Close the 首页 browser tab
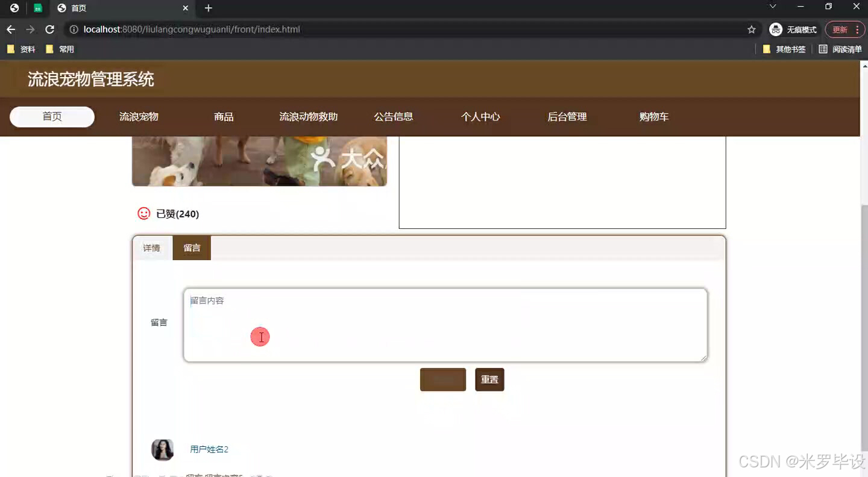The width and height of the screenshot is (868, 477). coord(186,8)
